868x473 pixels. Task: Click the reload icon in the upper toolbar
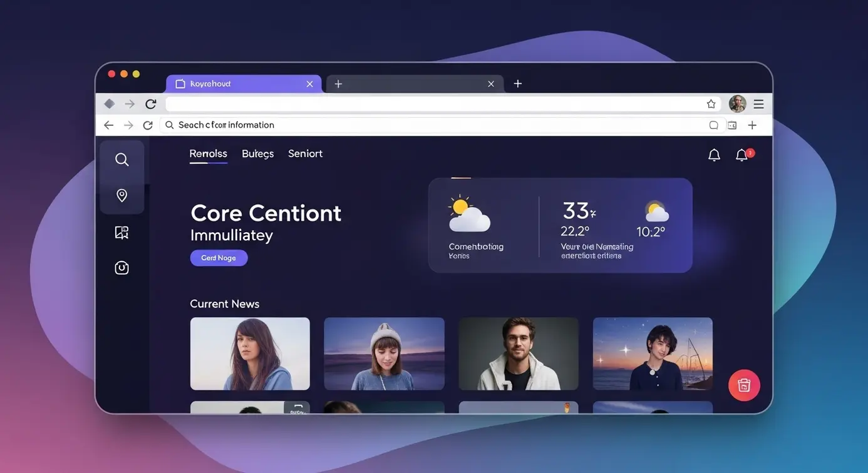coord(150,104)
